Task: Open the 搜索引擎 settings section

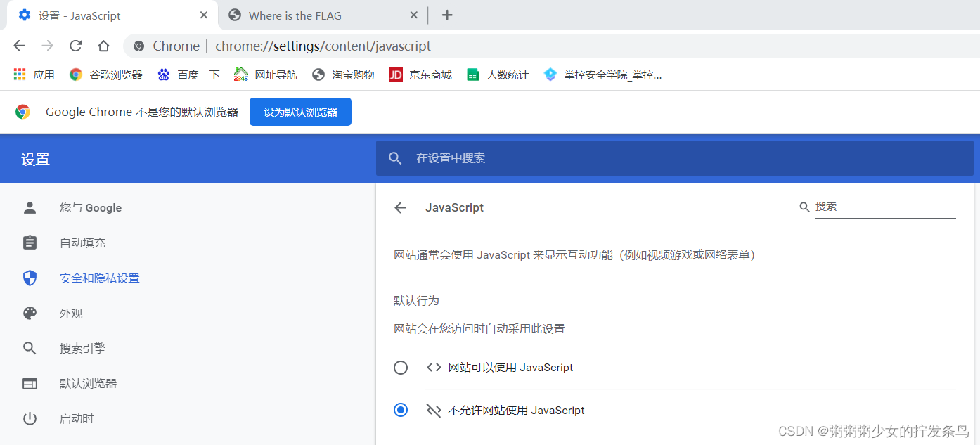Action: pos(82,348)
